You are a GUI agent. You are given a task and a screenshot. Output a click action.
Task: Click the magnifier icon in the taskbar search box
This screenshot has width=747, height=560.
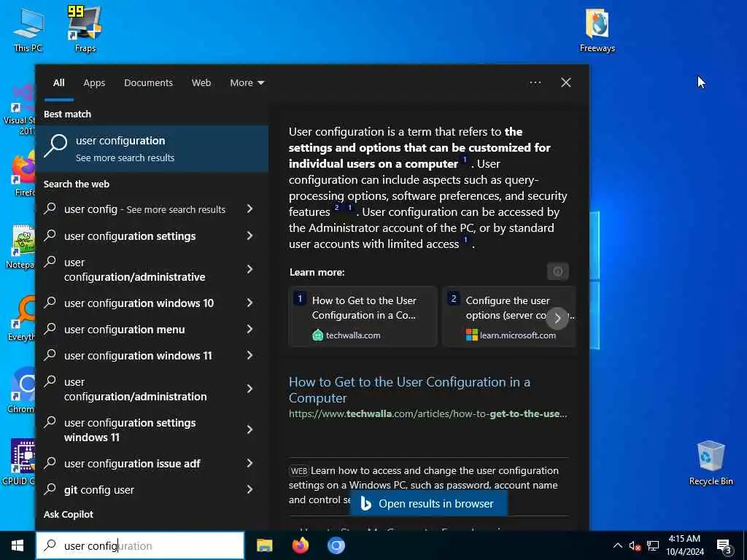[50, 545]
